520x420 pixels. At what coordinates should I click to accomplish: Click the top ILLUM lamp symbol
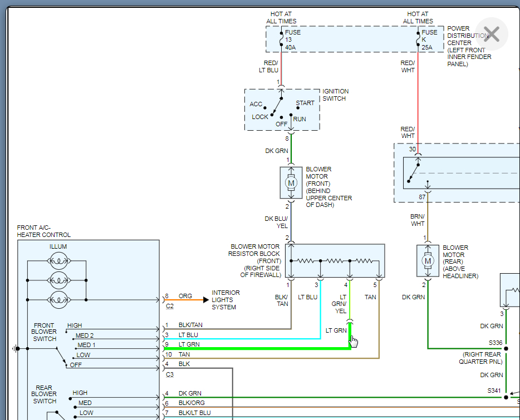click(58, 259)
